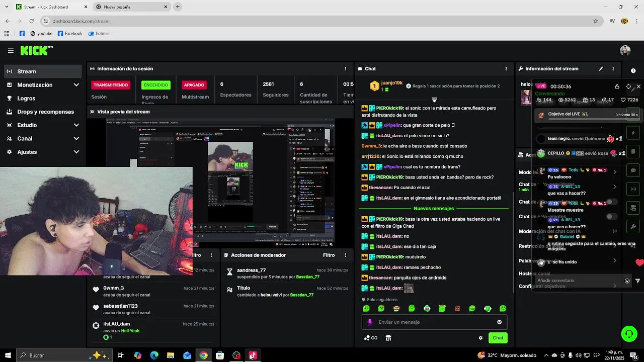Screen dimensions: 644x362
Task: Tap the red heart in the LIVE overlay
Action: tap(639, 262)
